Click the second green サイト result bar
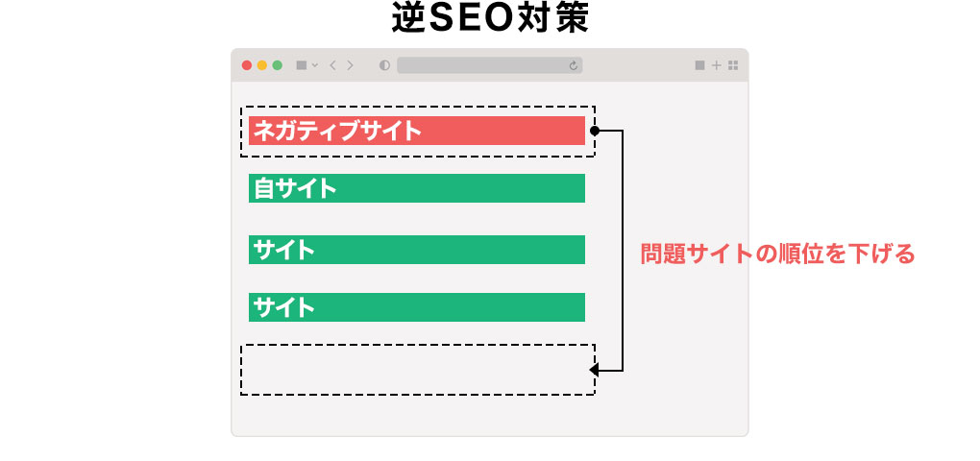 [417, 307]
